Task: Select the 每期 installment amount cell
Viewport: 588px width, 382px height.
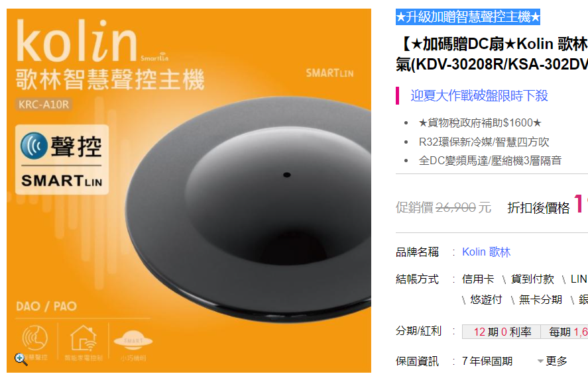Action: click(x=564, y=332)
